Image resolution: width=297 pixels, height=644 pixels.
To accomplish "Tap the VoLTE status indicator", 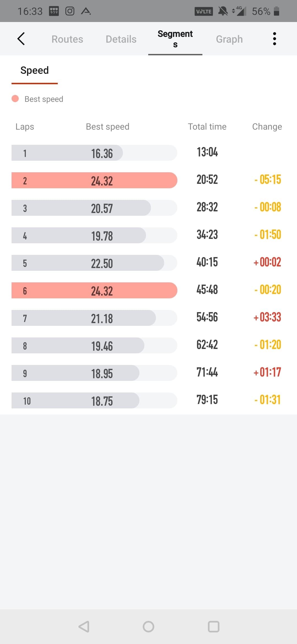I will click(x=204, y=11).
